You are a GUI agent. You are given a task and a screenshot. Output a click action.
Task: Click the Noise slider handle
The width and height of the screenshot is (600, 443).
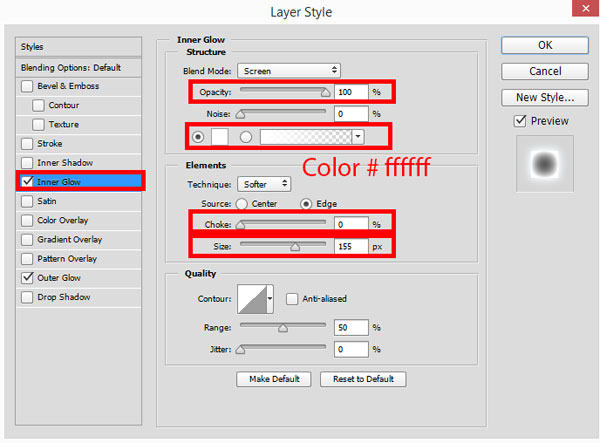[240, 114]
